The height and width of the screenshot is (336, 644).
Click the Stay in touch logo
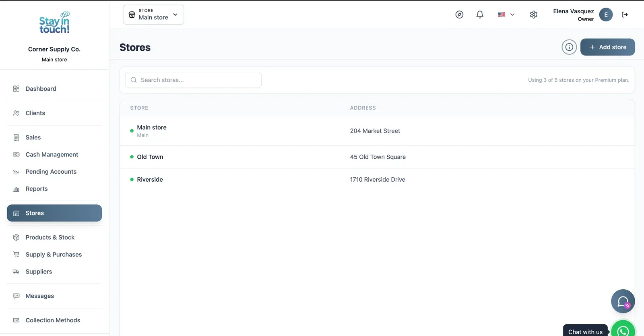point(54,23)
